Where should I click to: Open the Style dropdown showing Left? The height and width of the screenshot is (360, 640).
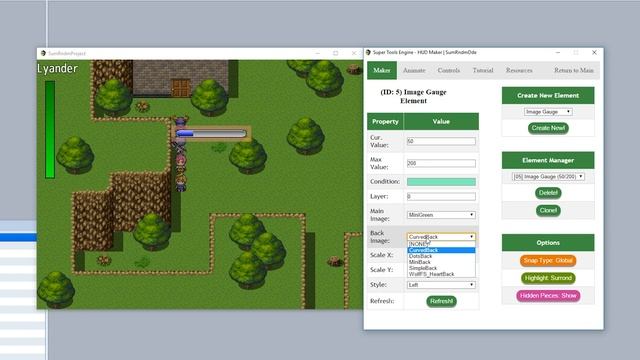(441, 285)
